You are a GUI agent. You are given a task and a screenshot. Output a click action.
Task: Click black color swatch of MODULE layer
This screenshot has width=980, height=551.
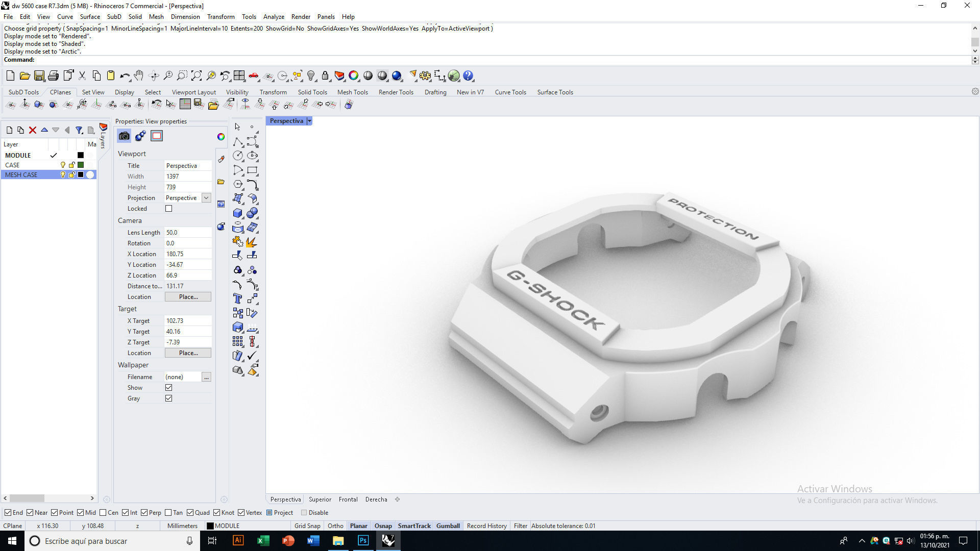(81, 156)
